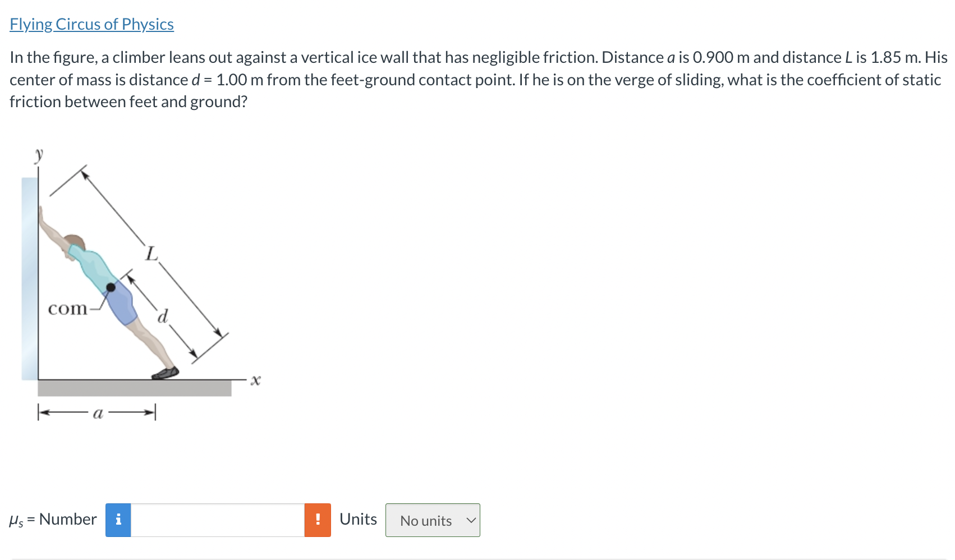Click the distance 'a' arrow in the diagram
This screenshot has height=560, width=955.
(97, 413)
